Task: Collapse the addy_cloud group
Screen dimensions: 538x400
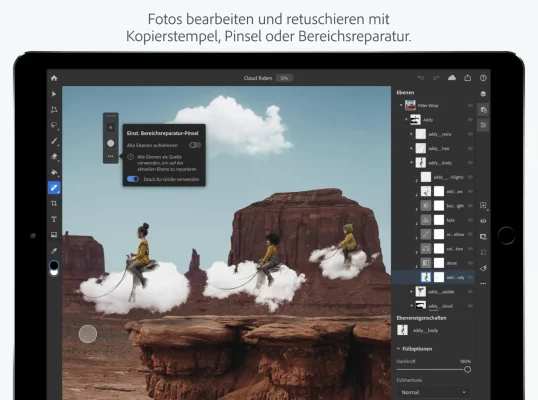Action: tap(411, 305)
